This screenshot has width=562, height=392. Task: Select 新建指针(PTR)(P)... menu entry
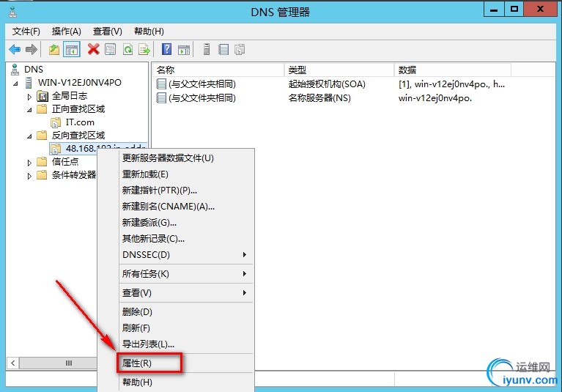pos(185,191)
